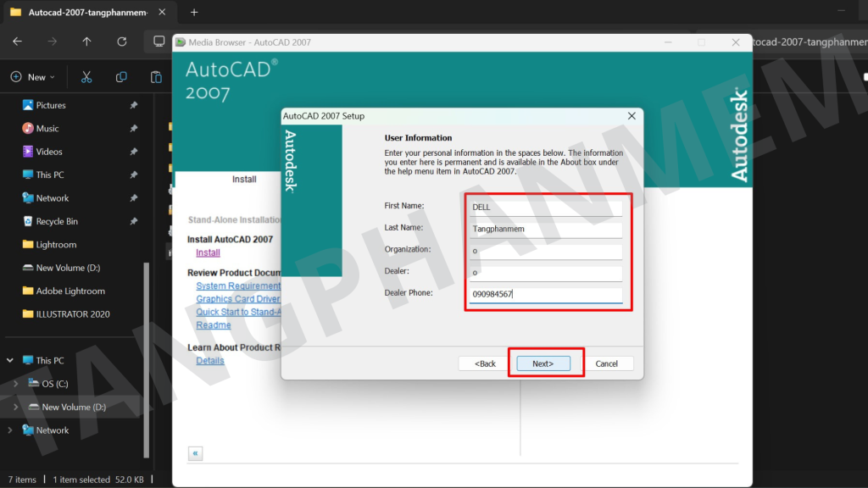Go up one folder with Up arrow
The width and height of the screenshot is (868, 488).
click(86, 41)
